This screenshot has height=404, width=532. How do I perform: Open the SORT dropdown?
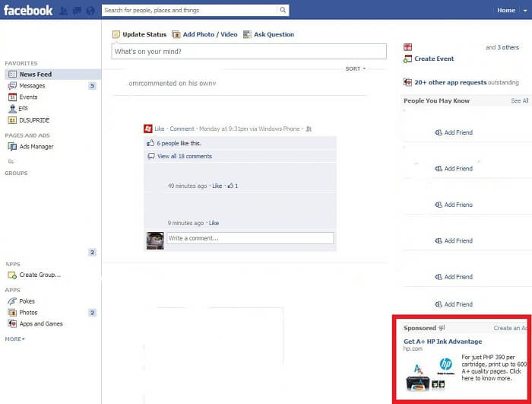pyautogui.click(x=356, y=68)
